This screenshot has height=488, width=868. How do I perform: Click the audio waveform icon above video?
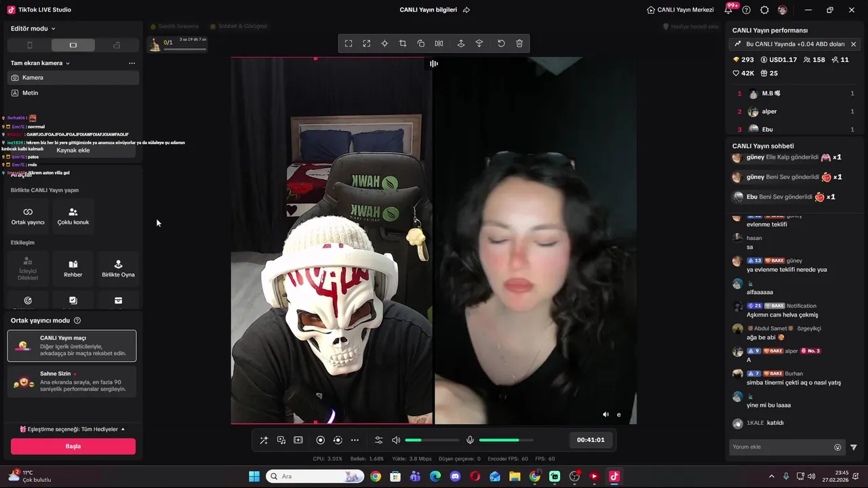click(433, 64)
